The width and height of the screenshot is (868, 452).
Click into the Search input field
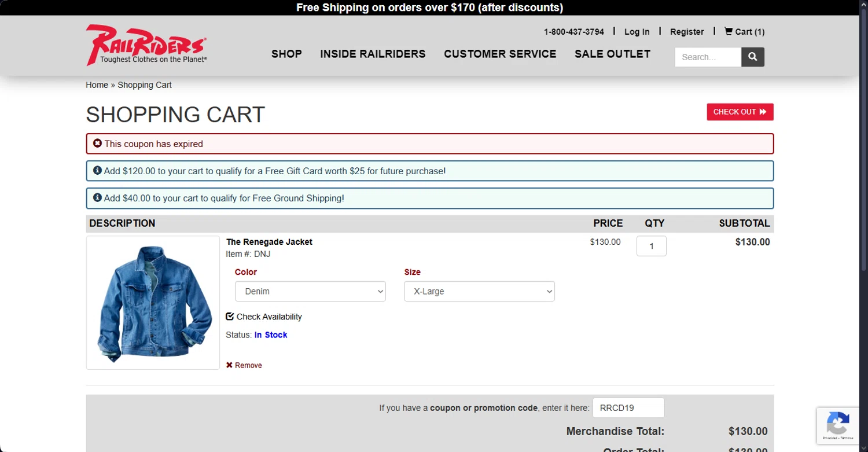tap(708, 57)
